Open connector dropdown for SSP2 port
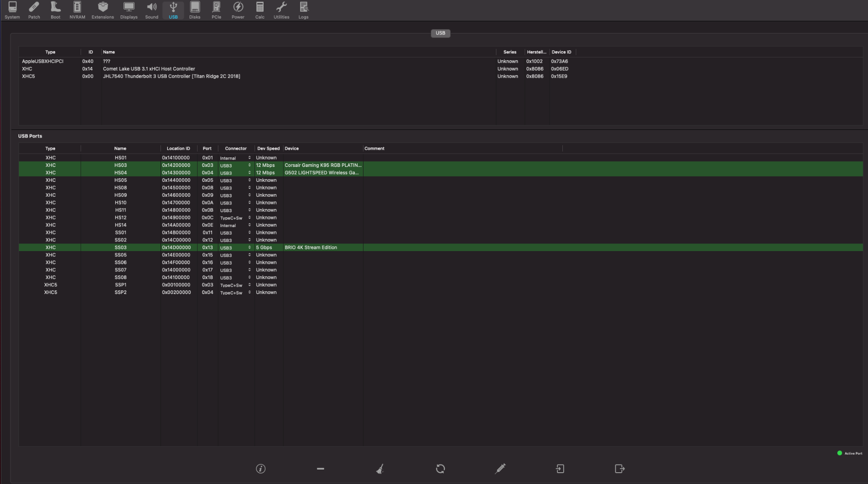 tap(235, 293)
